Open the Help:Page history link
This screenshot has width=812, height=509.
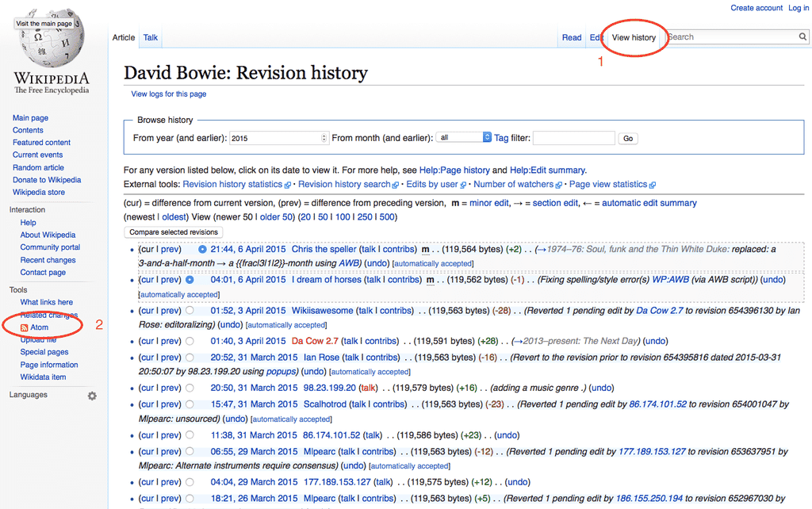pos(454,170)
